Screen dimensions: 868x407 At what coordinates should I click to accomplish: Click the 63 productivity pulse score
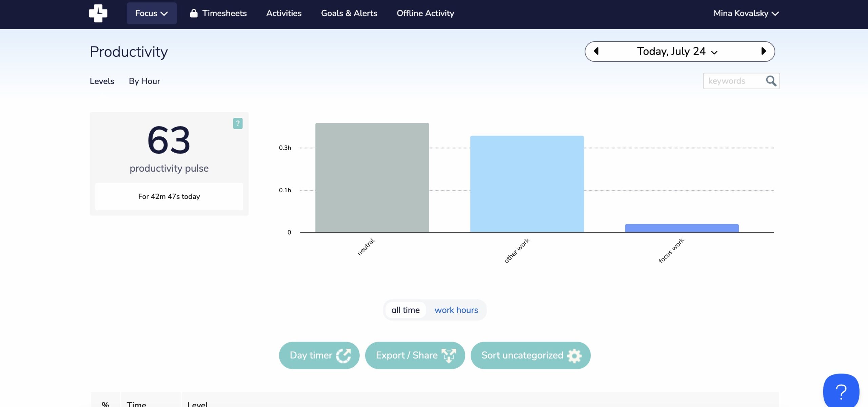[x=169, y=140]
